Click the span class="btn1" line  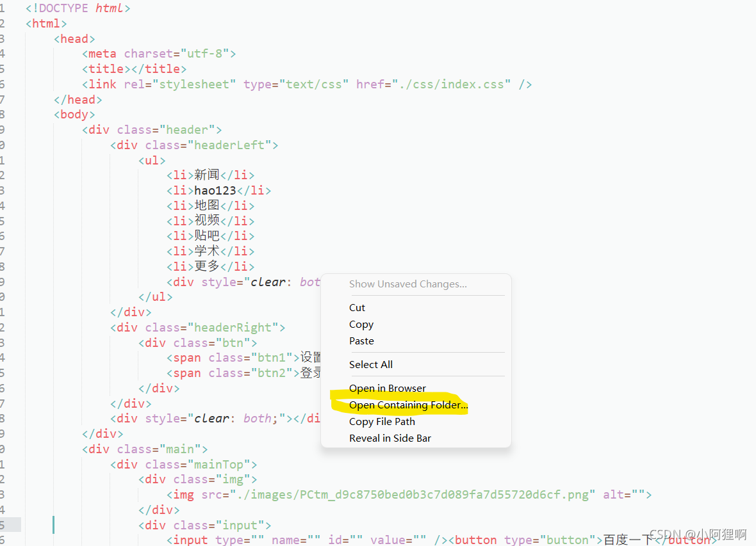point(243,358)
